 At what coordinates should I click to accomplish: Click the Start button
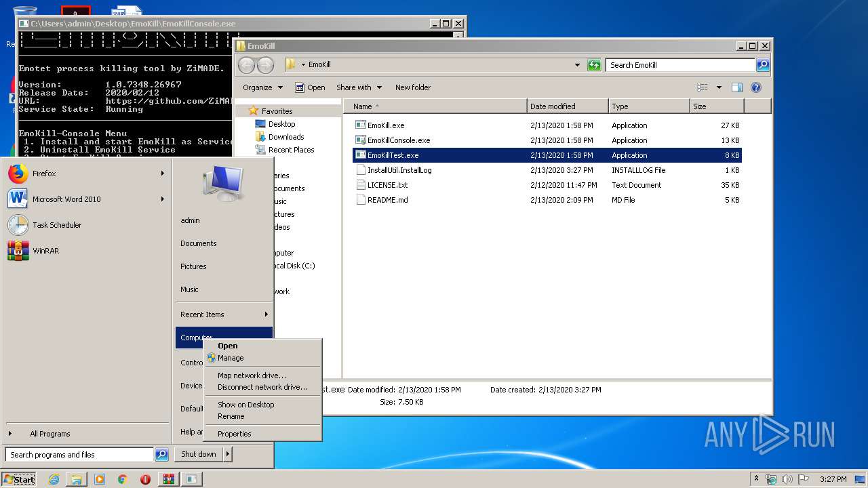(x=19, y=479)
